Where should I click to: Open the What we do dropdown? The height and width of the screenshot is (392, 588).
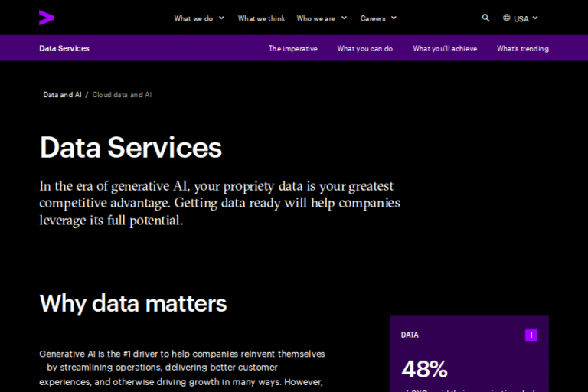(x=199, y=18)
